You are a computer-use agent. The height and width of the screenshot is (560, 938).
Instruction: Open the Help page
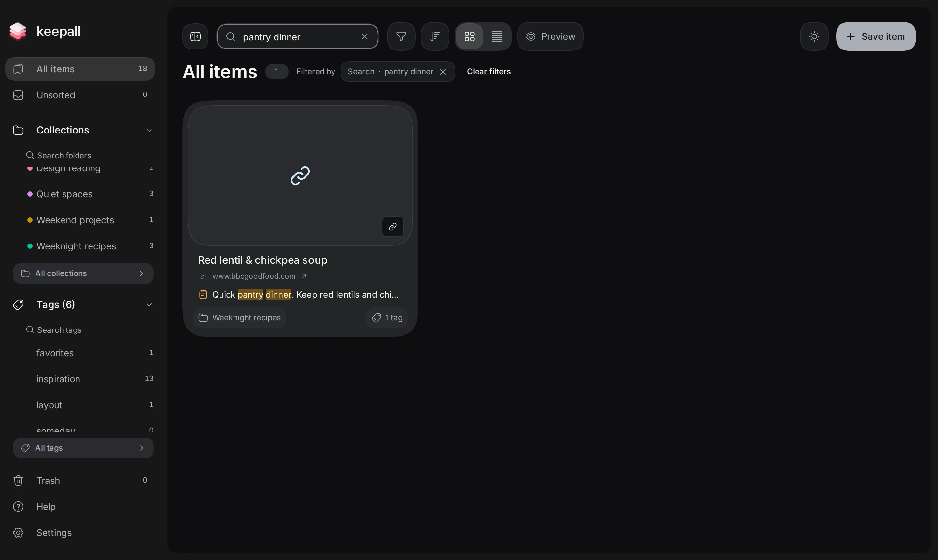click(80, 506)
